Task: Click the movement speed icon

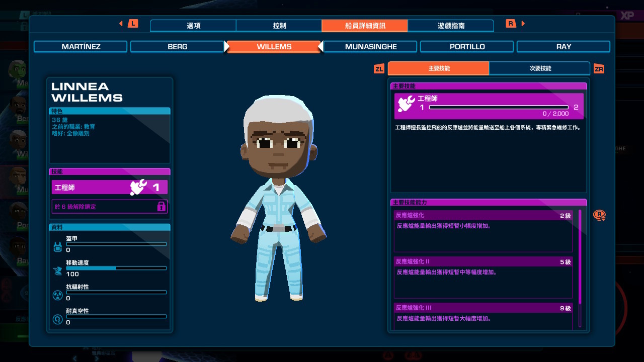Action: pyautogui.click(x=57, y=271)
